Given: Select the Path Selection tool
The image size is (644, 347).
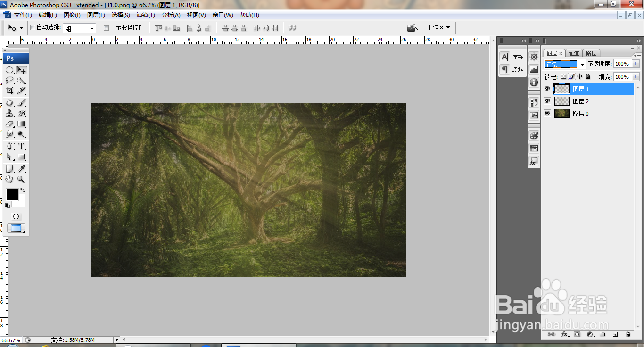Looking at the screenshot, I should 9,157.
